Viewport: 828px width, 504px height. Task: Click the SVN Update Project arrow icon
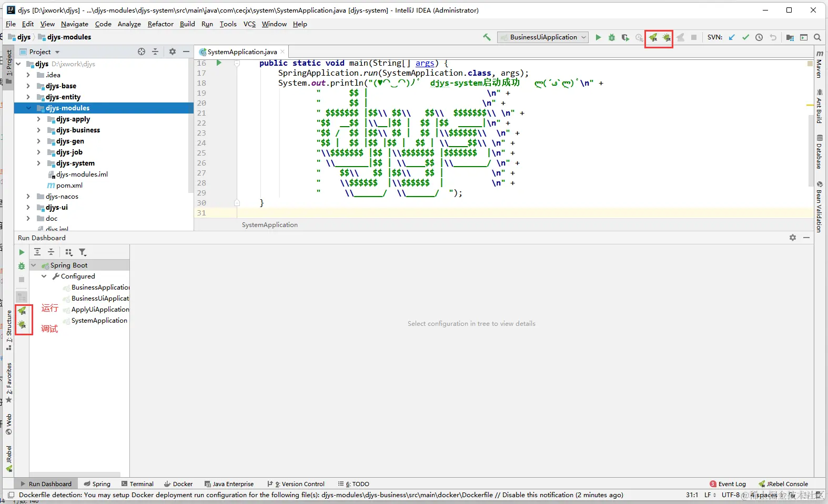pos(732,37)
